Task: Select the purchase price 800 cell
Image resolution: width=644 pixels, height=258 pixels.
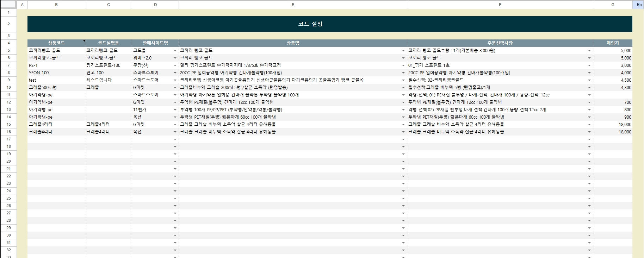Action: (x=613, y=109)
